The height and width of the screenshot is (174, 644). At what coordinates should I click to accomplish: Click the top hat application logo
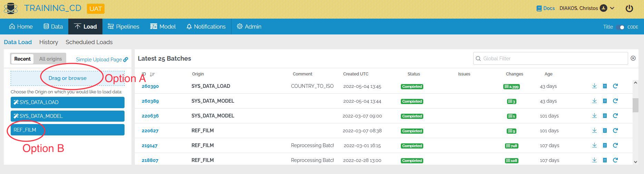[x=10, y=9]
